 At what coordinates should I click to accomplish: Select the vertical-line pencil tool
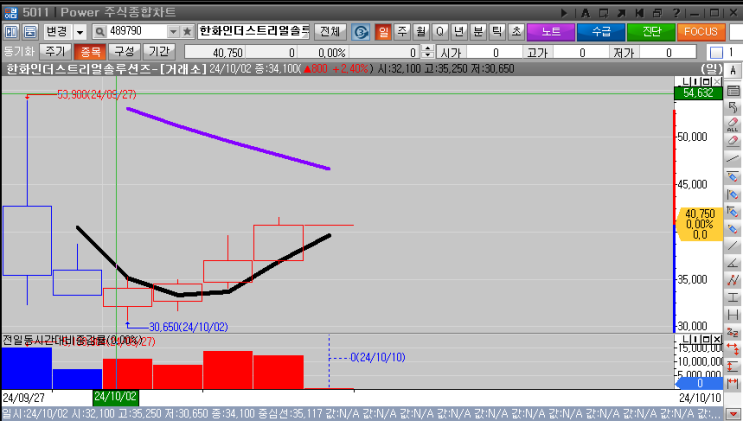coord(733,194)
